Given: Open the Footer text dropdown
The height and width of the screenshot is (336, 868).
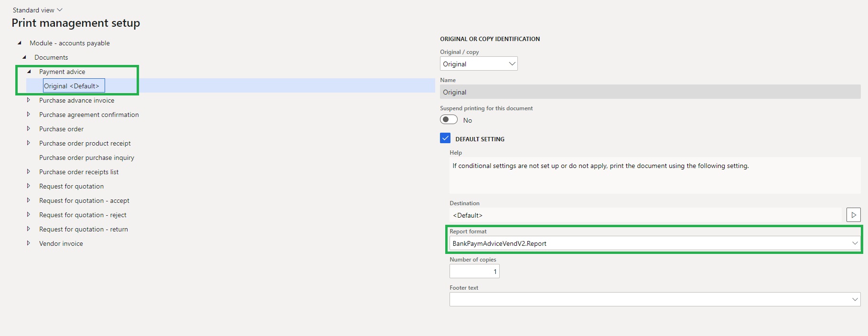Looking at the screenshot, I should point(855,300).
